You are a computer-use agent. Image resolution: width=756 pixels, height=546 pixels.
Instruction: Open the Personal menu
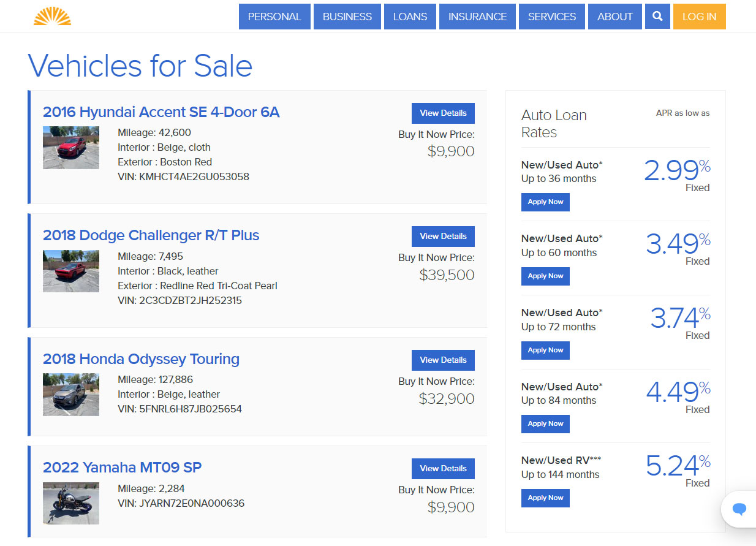coord(274,17)
